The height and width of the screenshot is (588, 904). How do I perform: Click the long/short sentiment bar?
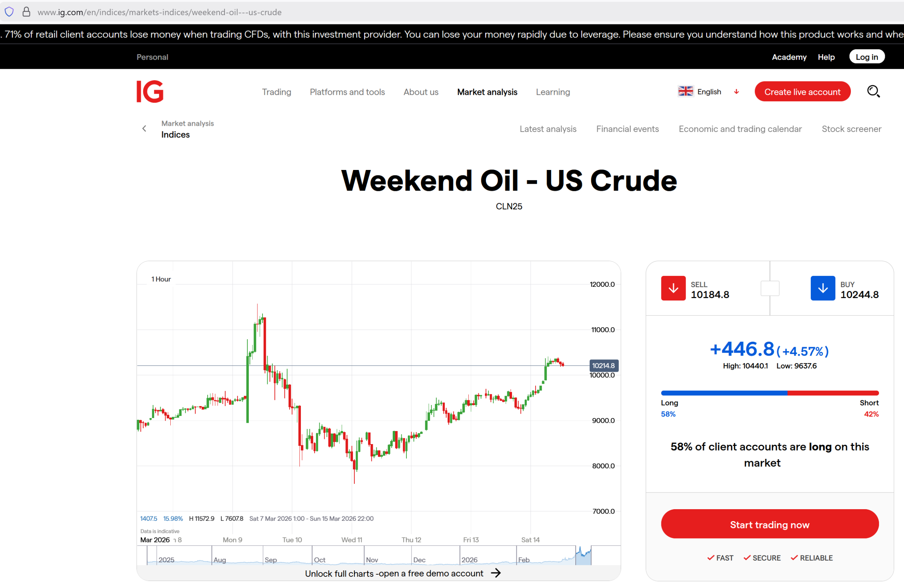(x=769, y=393)
